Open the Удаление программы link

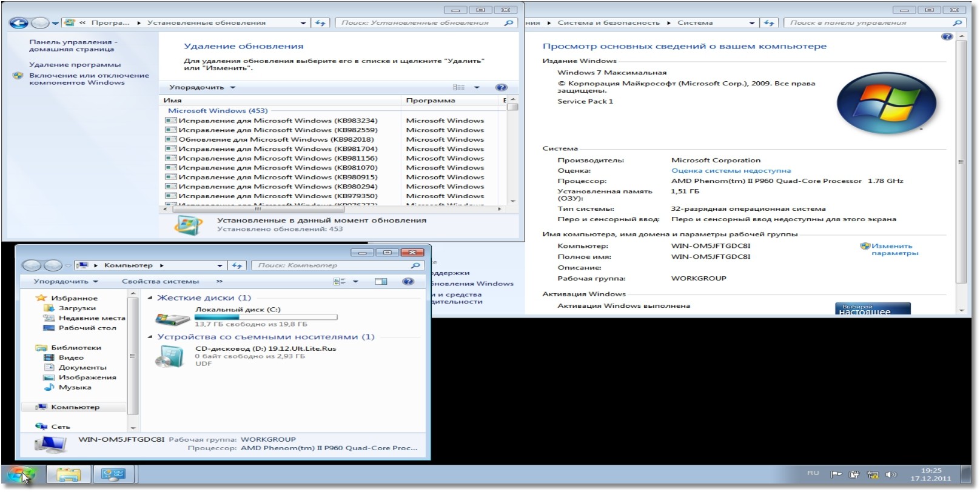(x=75, y=64)
